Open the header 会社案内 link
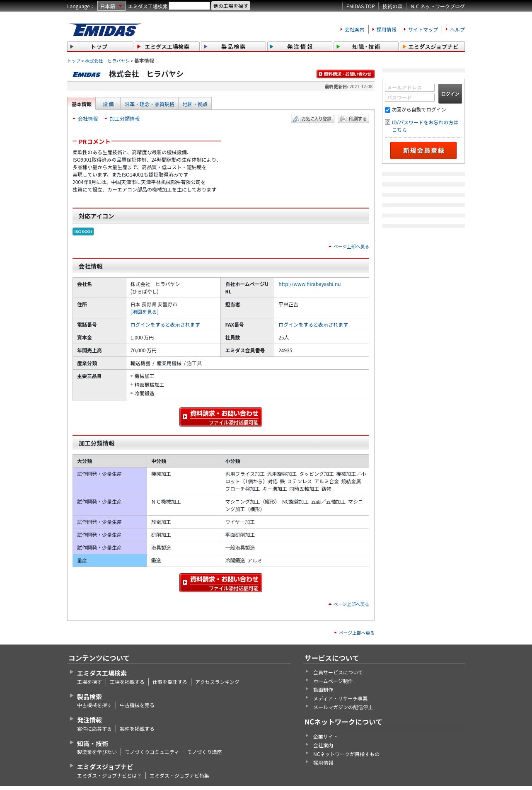Image resolution: width=532 pixels, height=790 pixels. (x=355, y=30)
